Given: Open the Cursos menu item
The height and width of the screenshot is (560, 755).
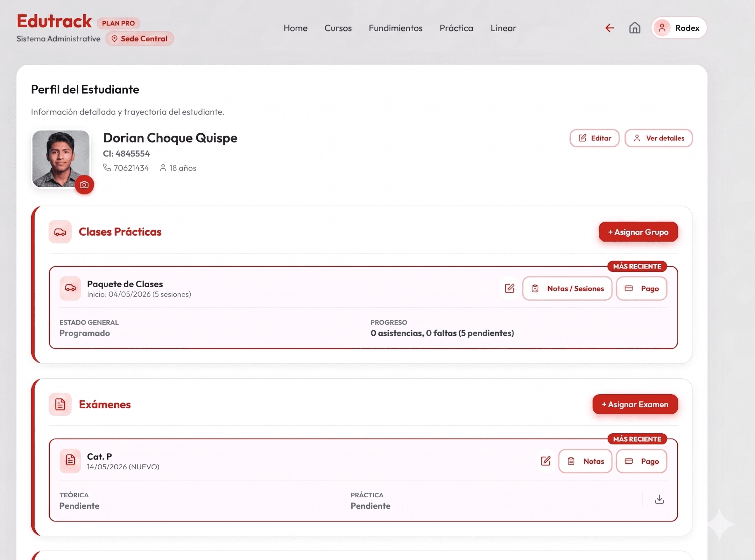Looking at the screenshot, I should pos(338,28).
